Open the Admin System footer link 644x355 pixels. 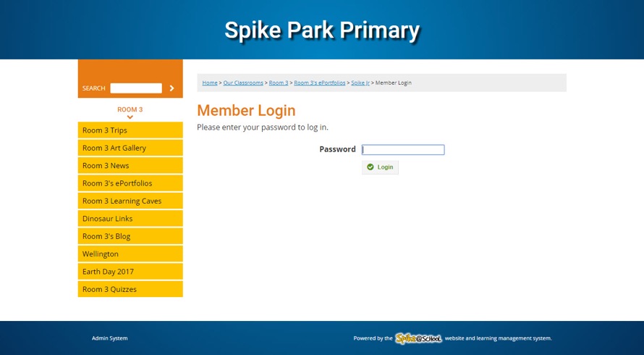tap(110, 338)
